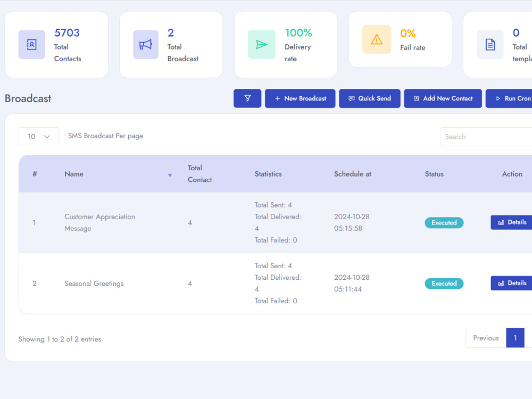This screenshot has width=532, height=399.
Task: Click the Total Contacts address book icon
Action: click(x=31, y=45)
